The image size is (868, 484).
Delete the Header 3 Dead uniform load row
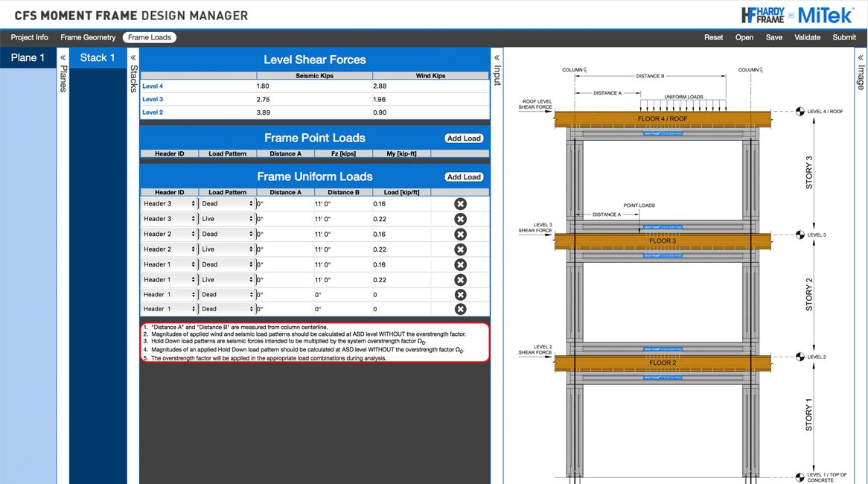pyautogui.click(x=460, y=203)
